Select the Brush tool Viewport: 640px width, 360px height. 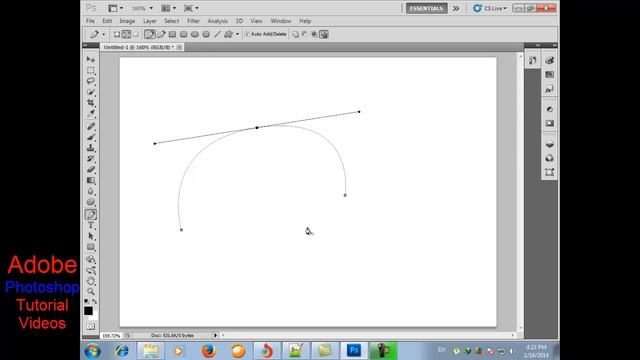pos(91,137)
